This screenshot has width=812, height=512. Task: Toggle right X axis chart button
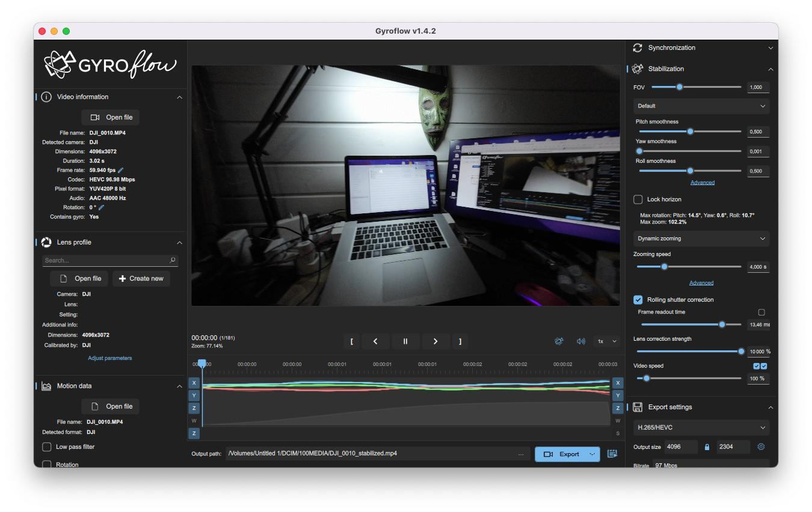(618, 383)
